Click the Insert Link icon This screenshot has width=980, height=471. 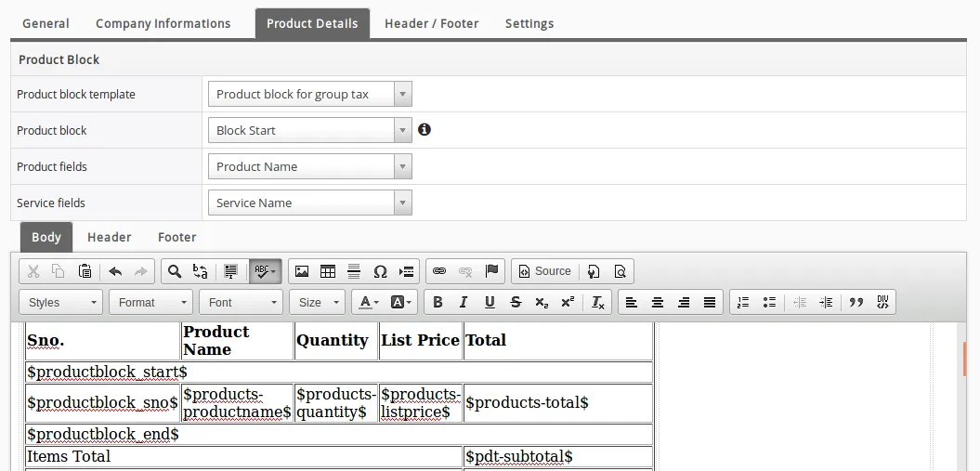click(439, 271)
